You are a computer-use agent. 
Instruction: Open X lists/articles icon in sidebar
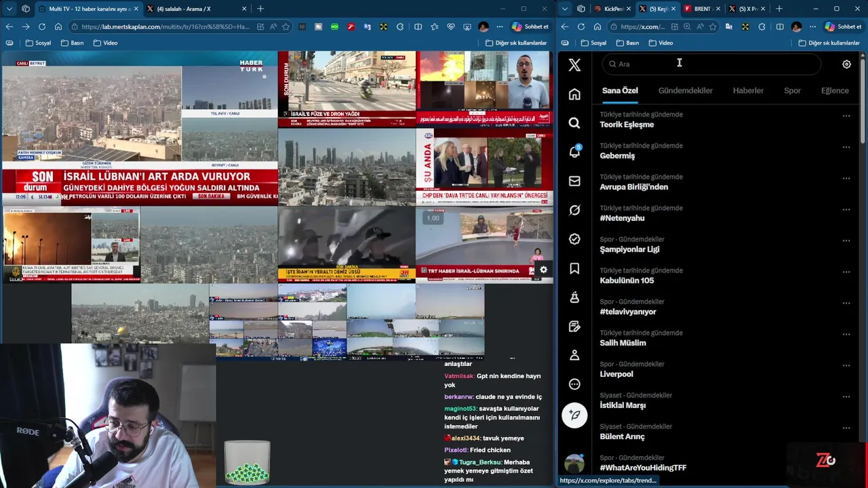tap(574, 327)
